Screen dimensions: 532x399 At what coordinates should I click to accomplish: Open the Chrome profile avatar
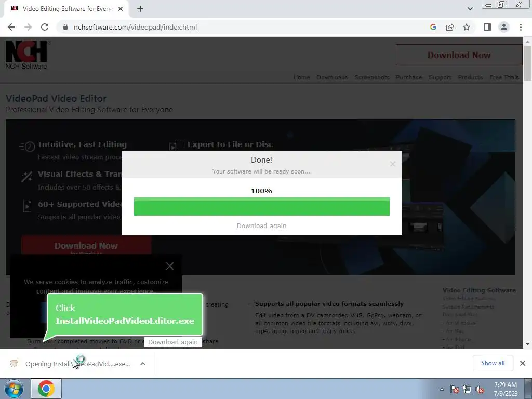tap(504, 27)
